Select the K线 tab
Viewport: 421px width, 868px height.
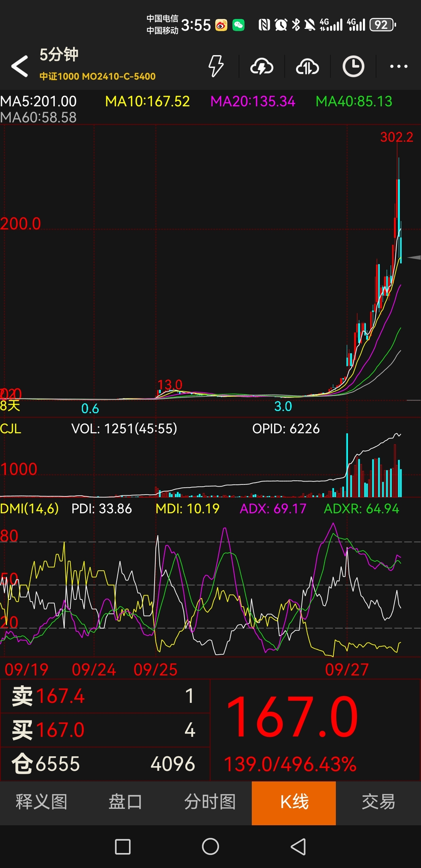(x=294, y=802)
